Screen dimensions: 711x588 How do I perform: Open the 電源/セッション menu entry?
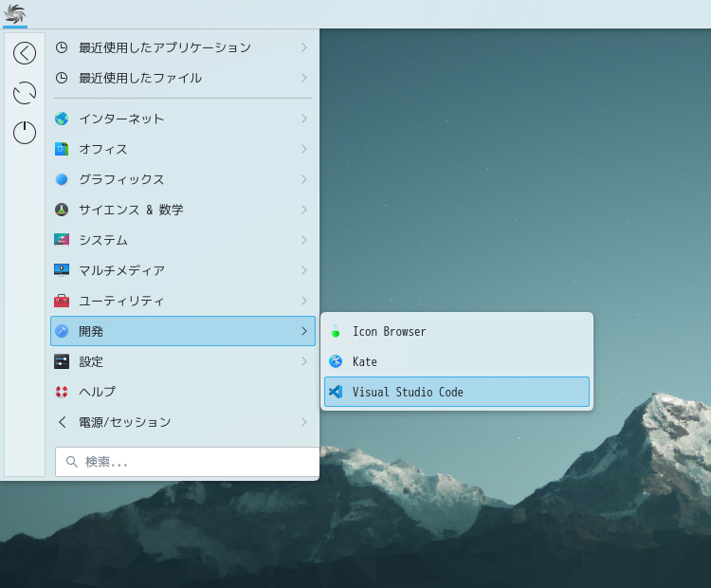(x=183, y=422)
